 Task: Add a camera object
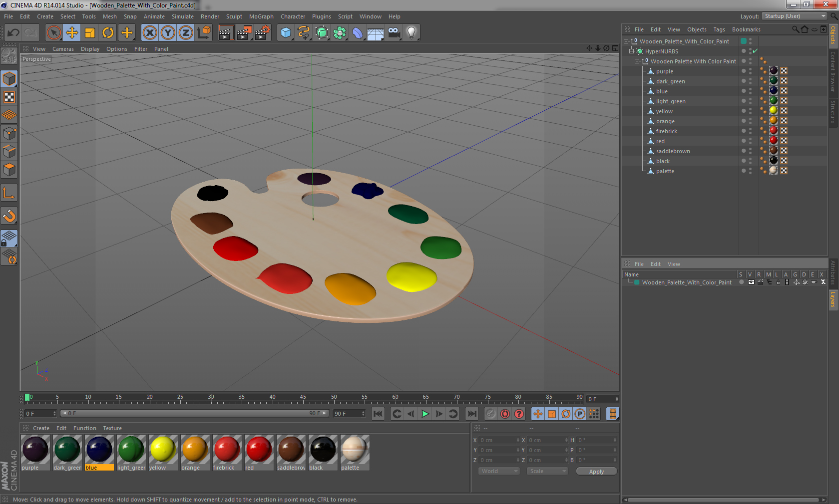pos(394,33)
